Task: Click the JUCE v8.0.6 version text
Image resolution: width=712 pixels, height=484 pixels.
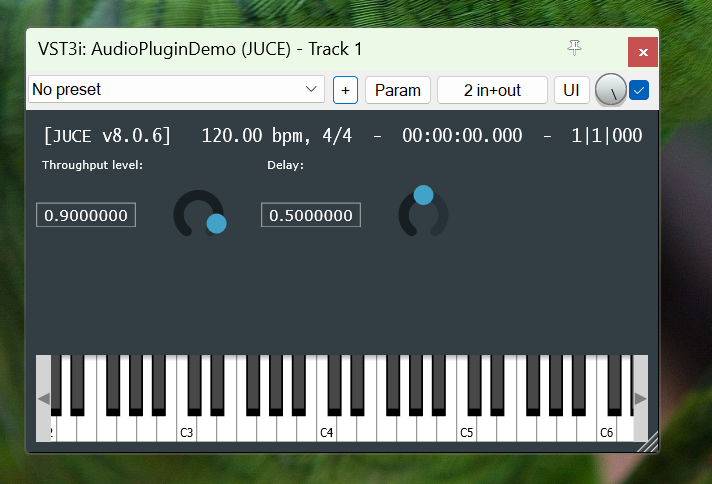Action: pos(107,136)
